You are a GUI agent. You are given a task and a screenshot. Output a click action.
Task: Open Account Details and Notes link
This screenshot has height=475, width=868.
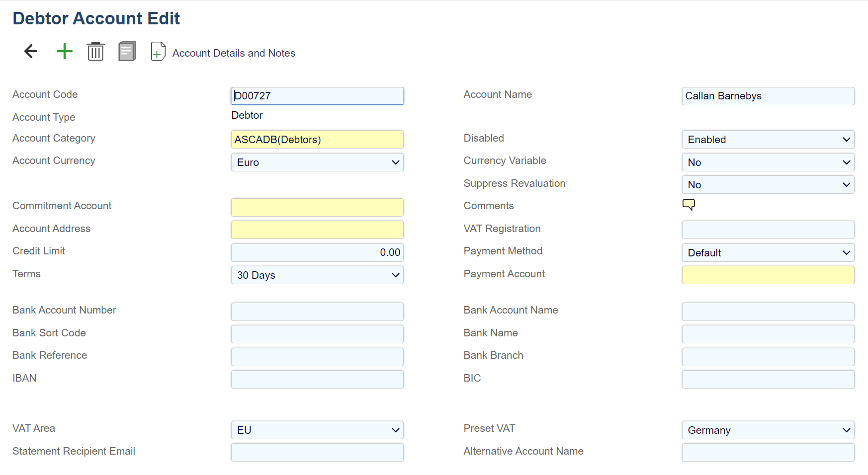coord(234,53)
